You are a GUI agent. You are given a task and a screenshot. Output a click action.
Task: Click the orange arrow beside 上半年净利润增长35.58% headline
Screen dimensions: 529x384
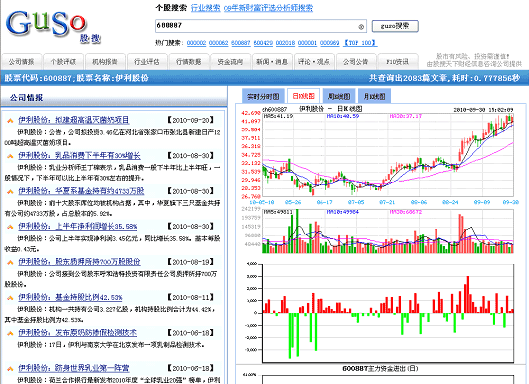point(10,227)
